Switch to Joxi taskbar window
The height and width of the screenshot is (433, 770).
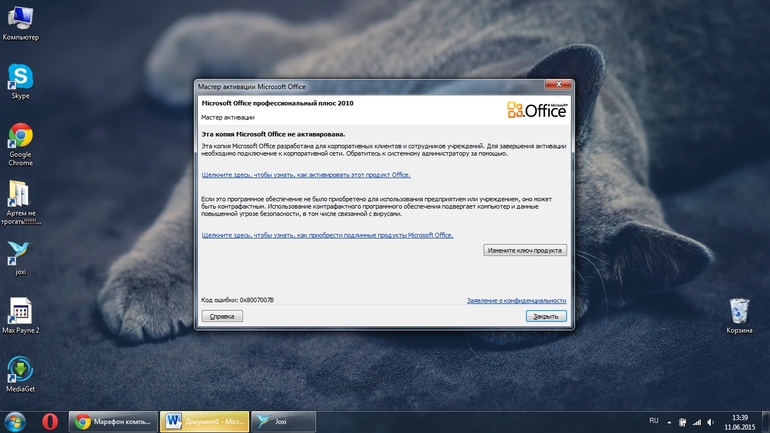coord(283,422)
